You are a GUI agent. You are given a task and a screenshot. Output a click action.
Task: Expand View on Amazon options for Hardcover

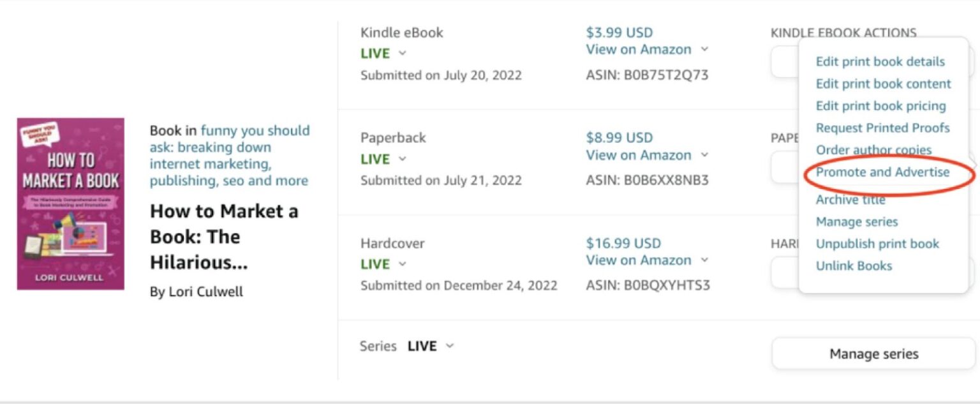tap(704, 260)
